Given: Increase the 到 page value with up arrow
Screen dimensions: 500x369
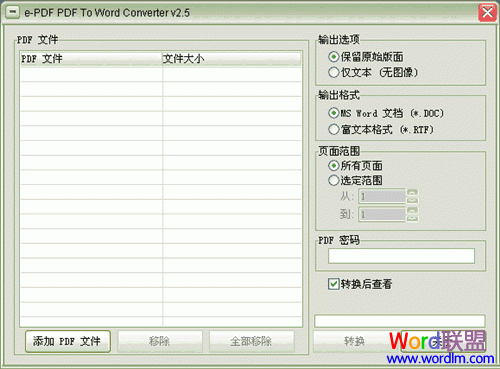Looking at the screenshot, I should 412,210.
